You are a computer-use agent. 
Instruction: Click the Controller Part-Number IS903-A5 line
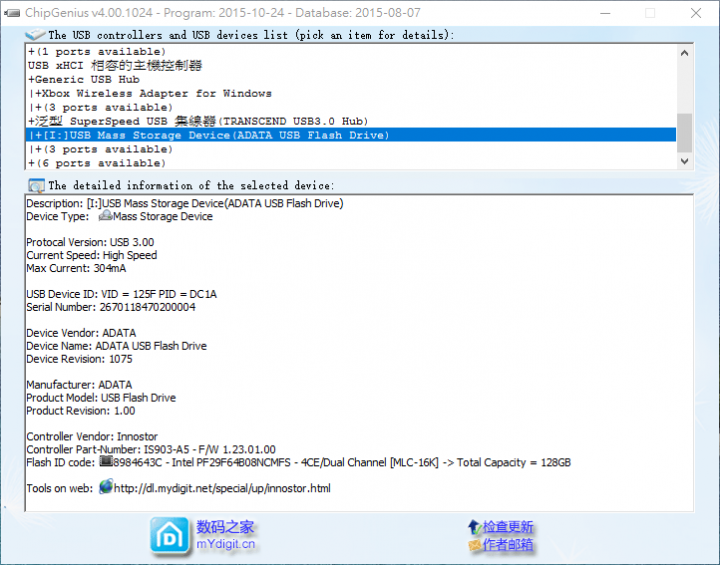(151, 449)
